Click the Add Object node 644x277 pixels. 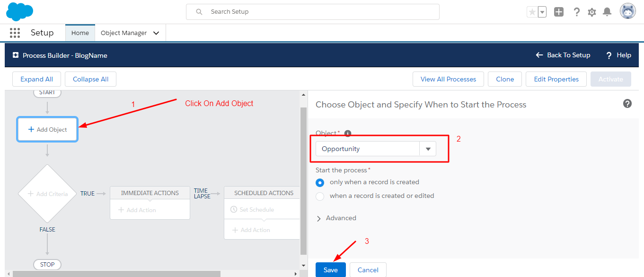[x=47, y=129]
